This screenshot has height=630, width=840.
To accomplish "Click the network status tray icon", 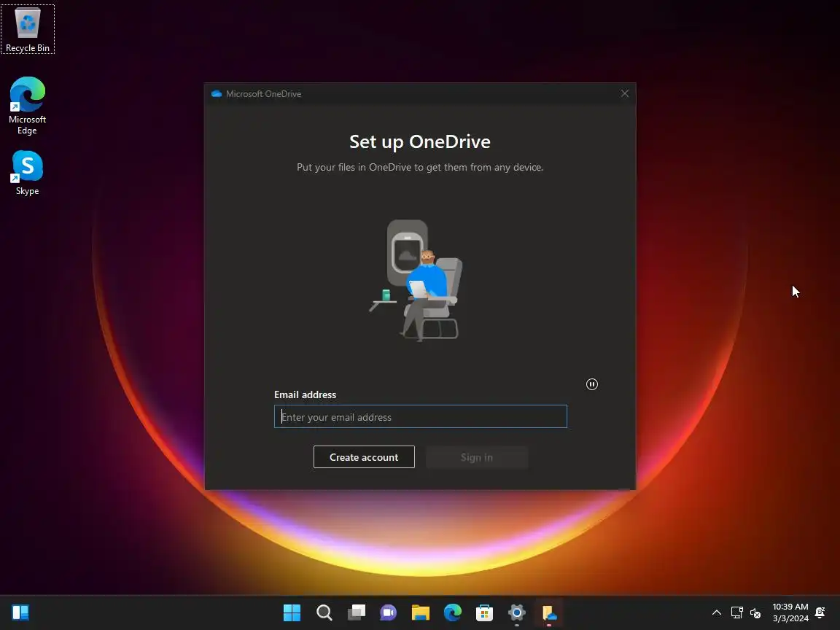I will point(737,612).
